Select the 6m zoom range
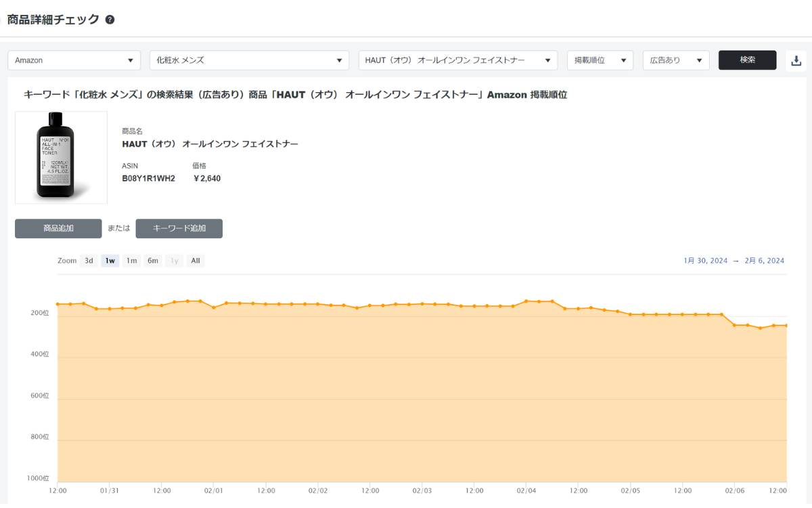 [153, 261]
